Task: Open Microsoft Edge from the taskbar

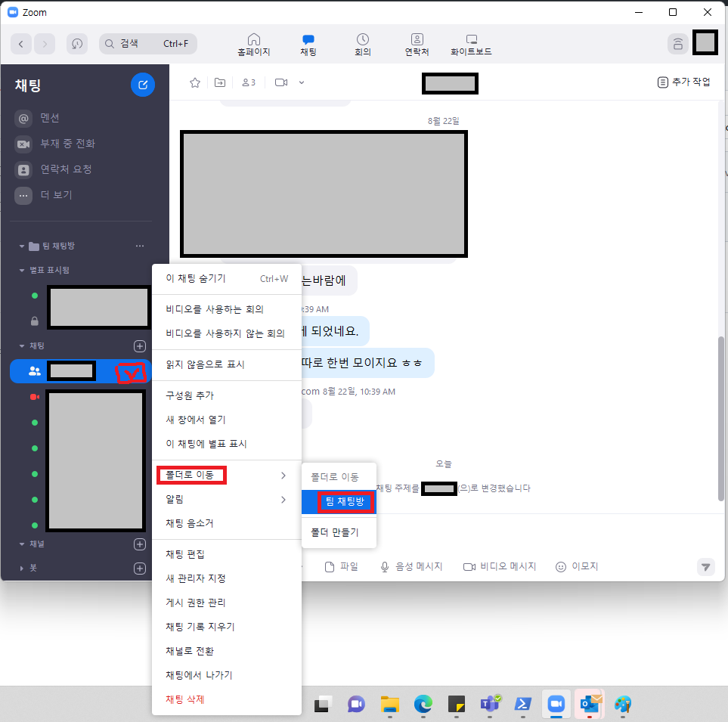Action: pos(423,705)
